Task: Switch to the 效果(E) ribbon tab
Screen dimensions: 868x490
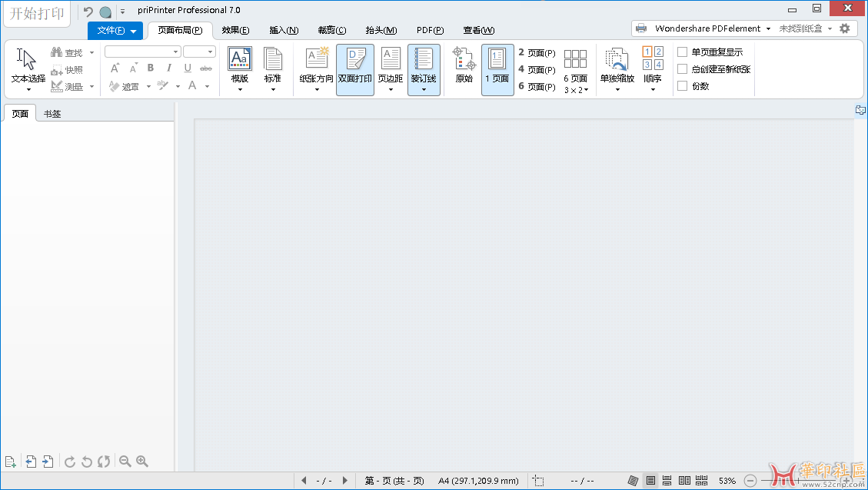Action: point(235,30)
